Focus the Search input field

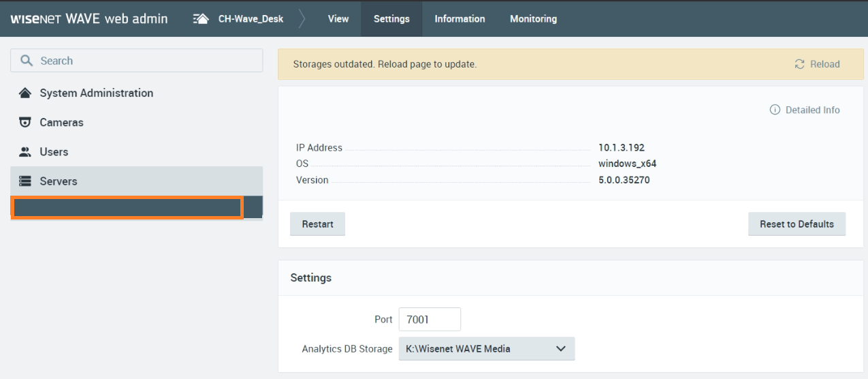coord(137,61)
